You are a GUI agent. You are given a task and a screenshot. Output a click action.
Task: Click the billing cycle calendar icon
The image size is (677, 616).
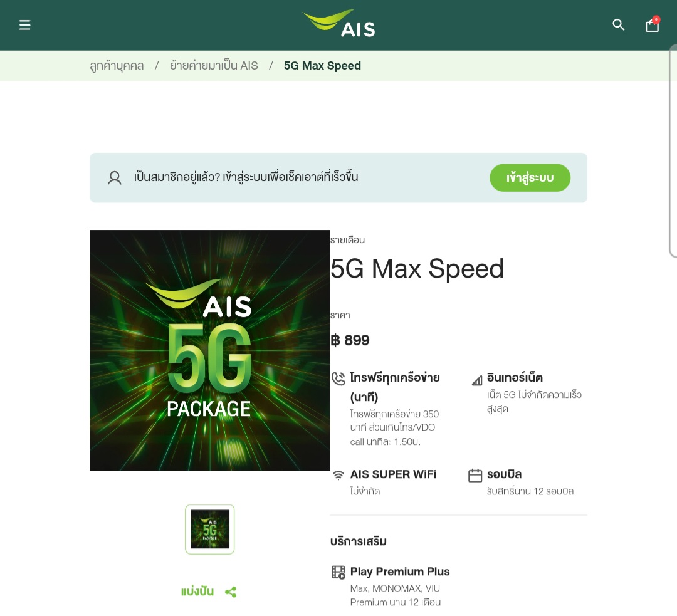(475, 475)
